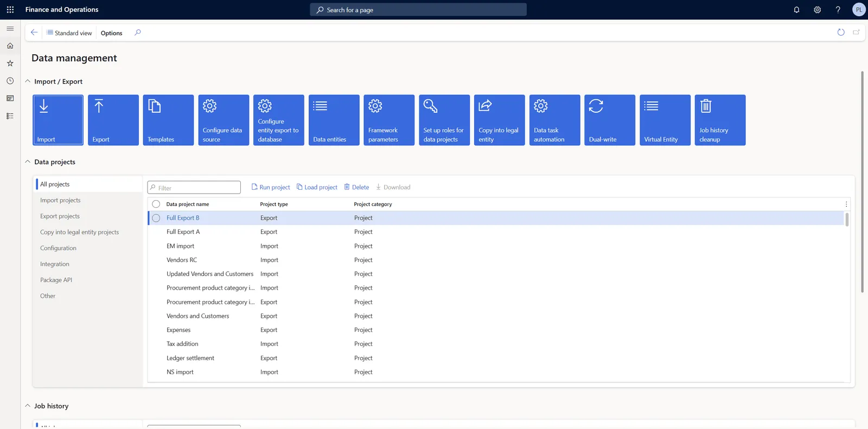
Task: Collapse the Import / Export section
Action: pyautogui.click(x=28, y=81)
